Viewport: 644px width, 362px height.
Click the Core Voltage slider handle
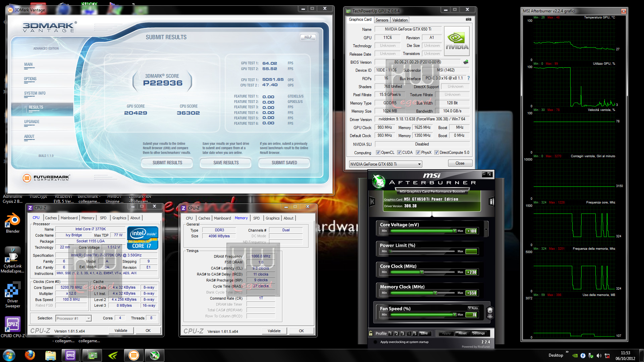tap(454, 231)
